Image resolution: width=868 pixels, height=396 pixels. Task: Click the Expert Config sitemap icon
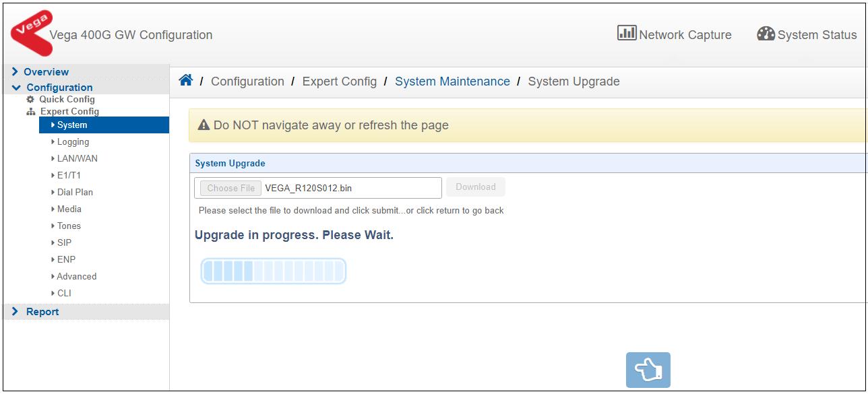31,112
